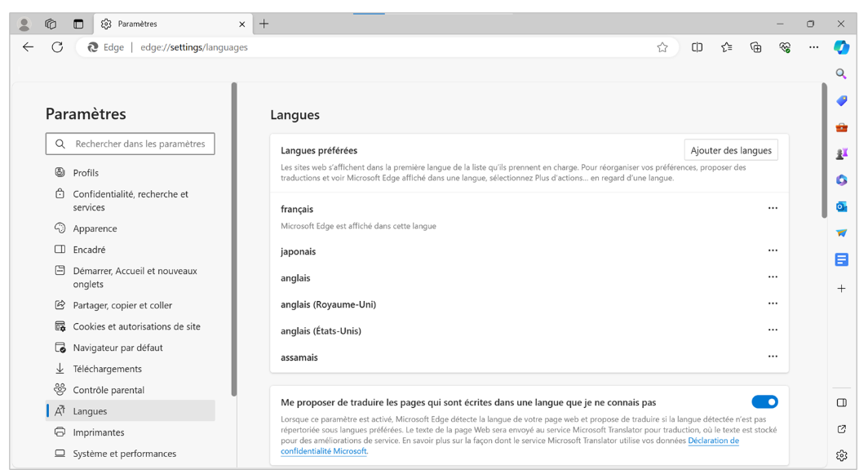Viewport: 868px width, 474px height.
Task: Close the Paramètres tab
Action: click(242, 24)
